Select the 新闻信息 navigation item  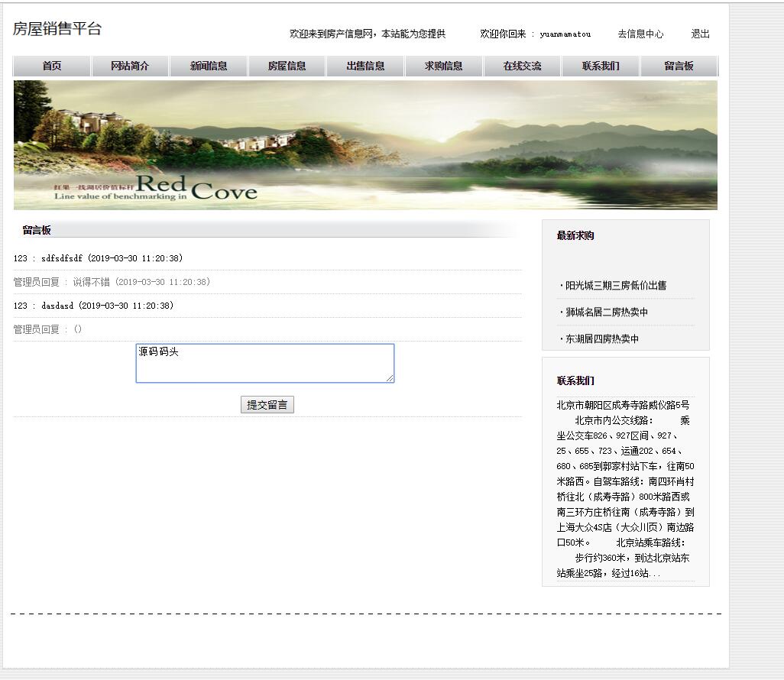208,66
